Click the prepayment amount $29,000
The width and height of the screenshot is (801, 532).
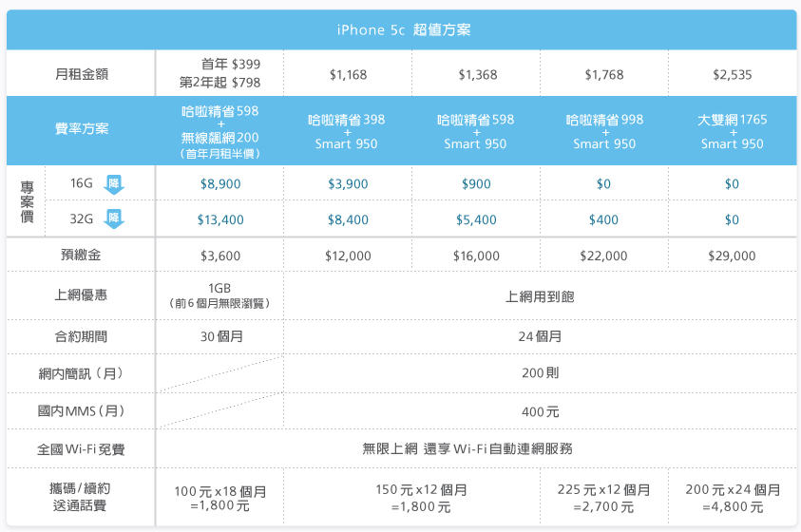pyautogui.click(x=732, y=256)
